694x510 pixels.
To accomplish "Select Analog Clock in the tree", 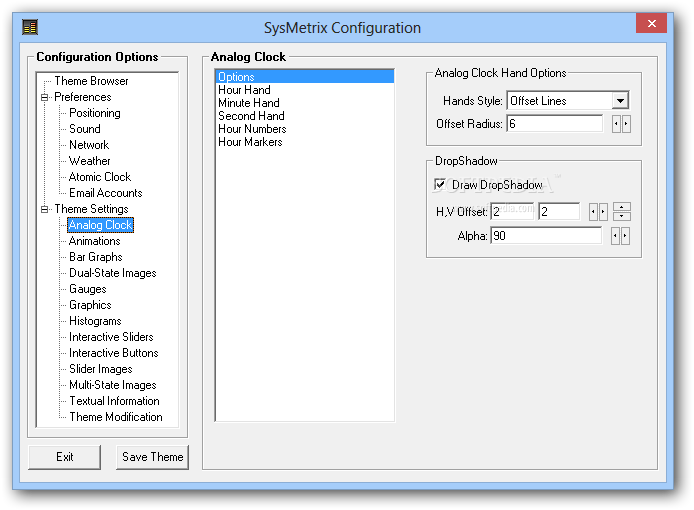I will pos(100,225).
